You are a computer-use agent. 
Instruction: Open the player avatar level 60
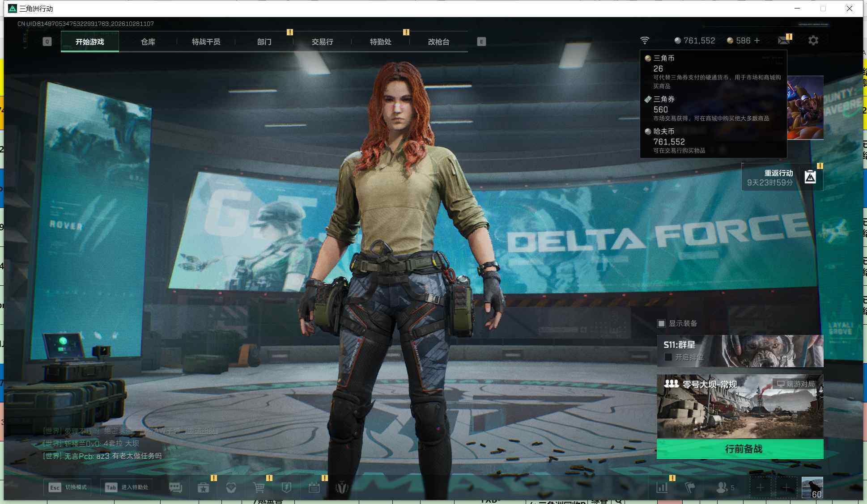(x=812, y=487)
